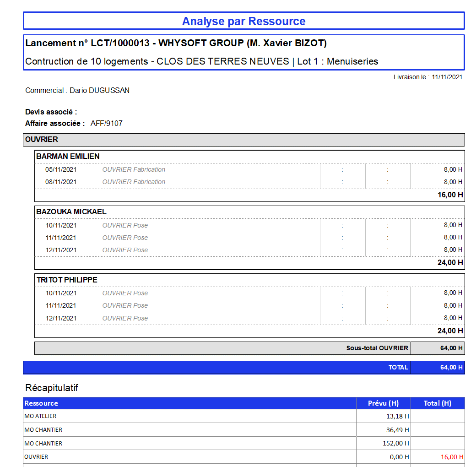Click the Sous-total OUVRIER label
The width and height of the screenshot is (476, 467).
[377, 348]
